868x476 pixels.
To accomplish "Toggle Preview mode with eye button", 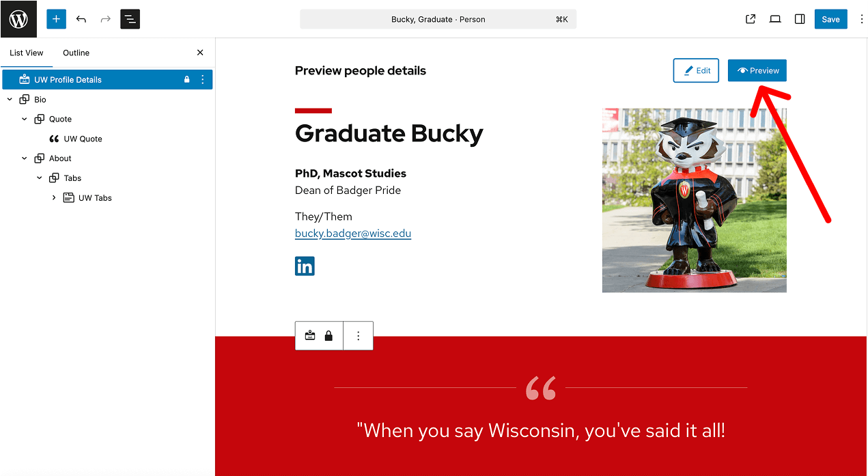I will pos(757,70).
